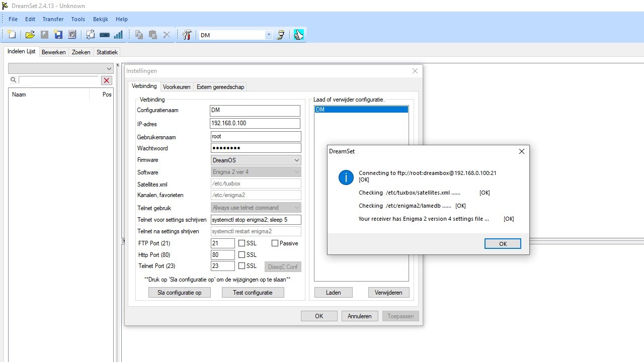
Task: Click the connect plug toolbar icon
Action: pyautogui.click(x=281, y=35)
